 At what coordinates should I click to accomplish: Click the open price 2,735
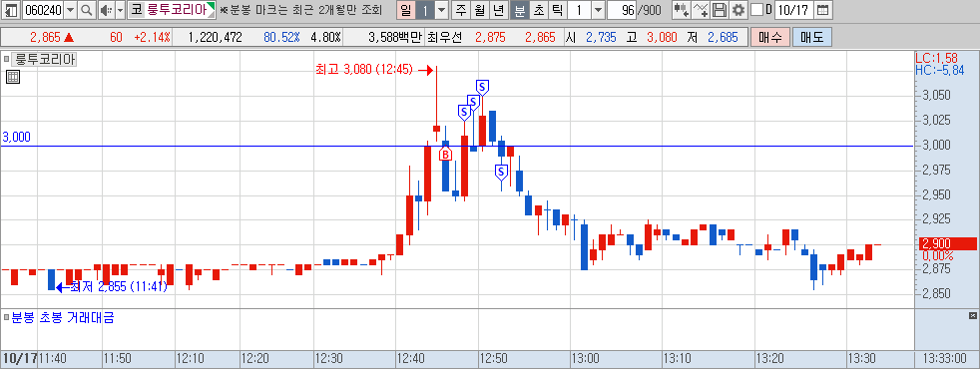coord(601,38)
